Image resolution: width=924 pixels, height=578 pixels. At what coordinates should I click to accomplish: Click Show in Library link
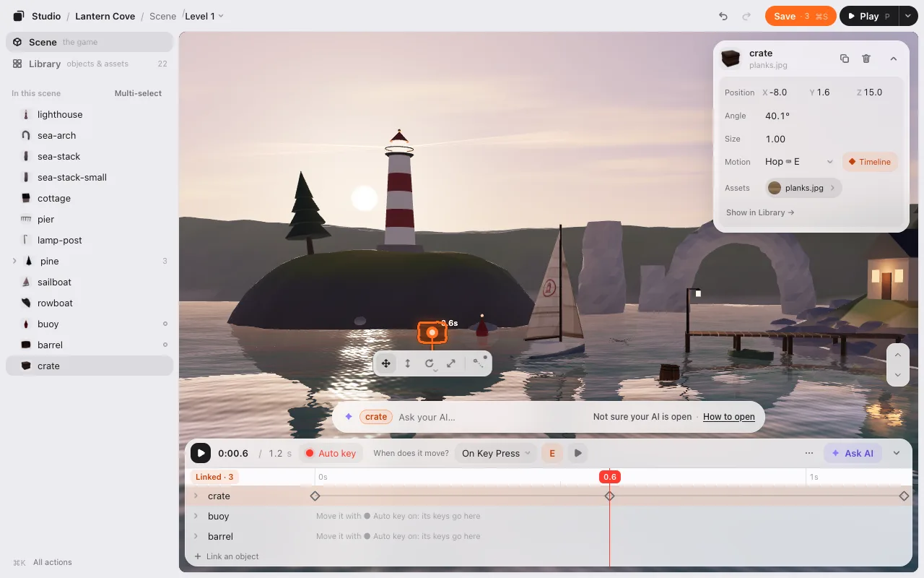(760, 212)
